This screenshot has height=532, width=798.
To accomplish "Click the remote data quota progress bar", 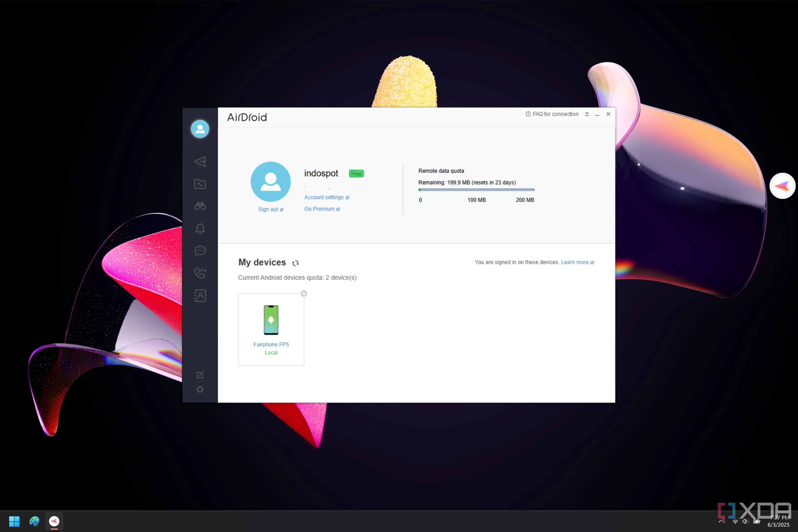I will click(x=477, y=190).
